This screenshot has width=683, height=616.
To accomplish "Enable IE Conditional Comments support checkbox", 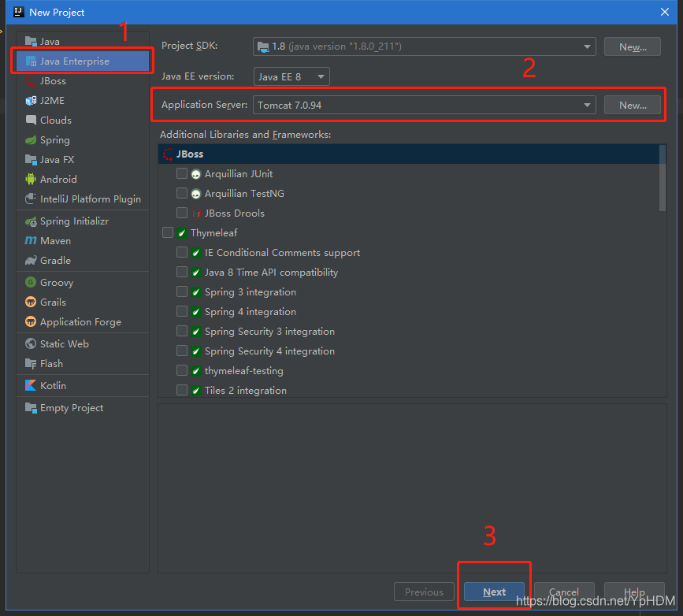I will [182, 252].
